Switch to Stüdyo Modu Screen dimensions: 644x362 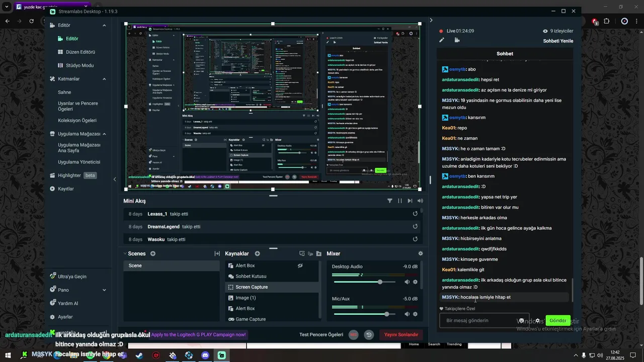coord(75,65)
